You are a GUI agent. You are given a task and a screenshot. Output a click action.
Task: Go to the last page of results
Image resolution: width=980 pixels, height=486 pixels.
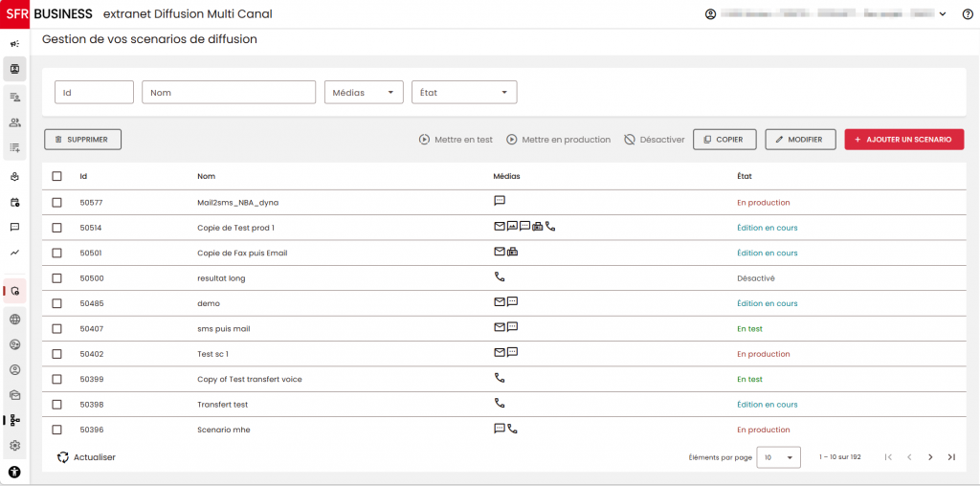point(951,457)
